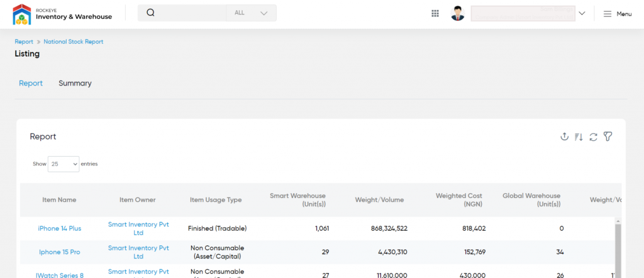Viewport: 644px width, 278px height.
Task: Click the 818,402 weighted cost value
Action: [474, 229]
